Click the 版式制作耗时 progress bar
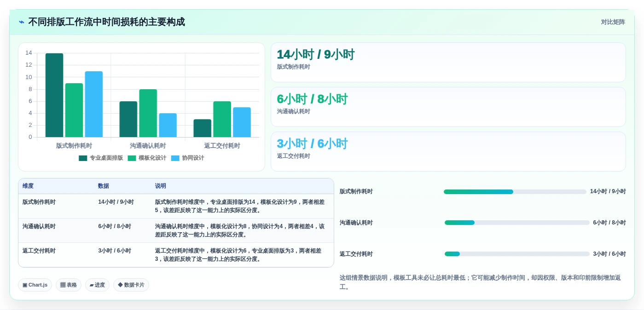This screenshot has height=310, width=644. click(515, 192)
